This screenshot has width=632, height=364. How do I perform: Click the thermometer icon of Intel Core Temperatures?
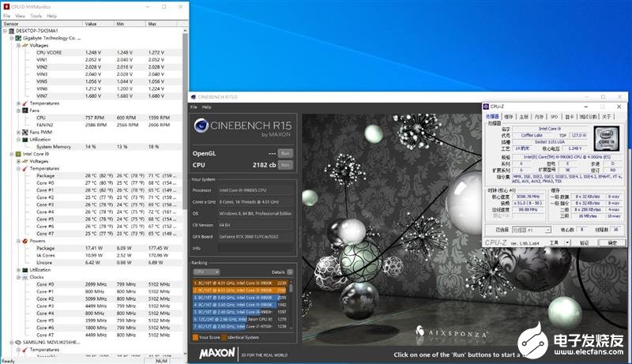(x=25, y=168)
